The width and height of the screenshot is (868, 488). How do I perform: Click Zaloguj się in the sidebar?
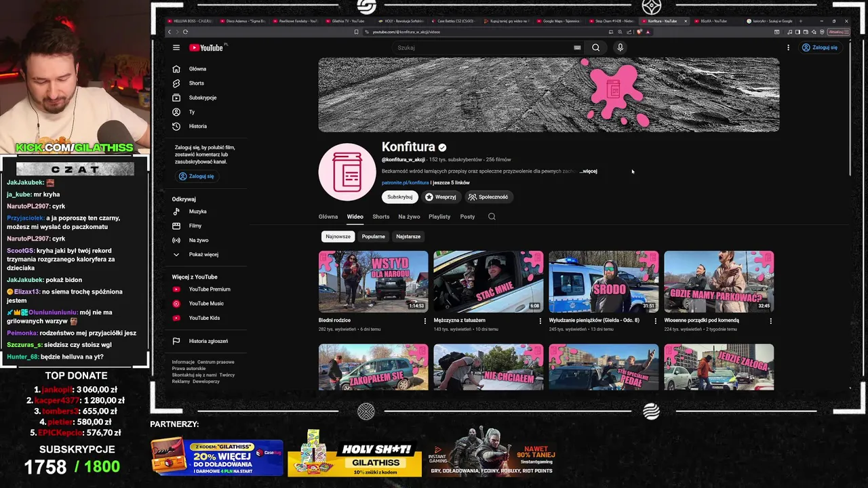[197, 176]
